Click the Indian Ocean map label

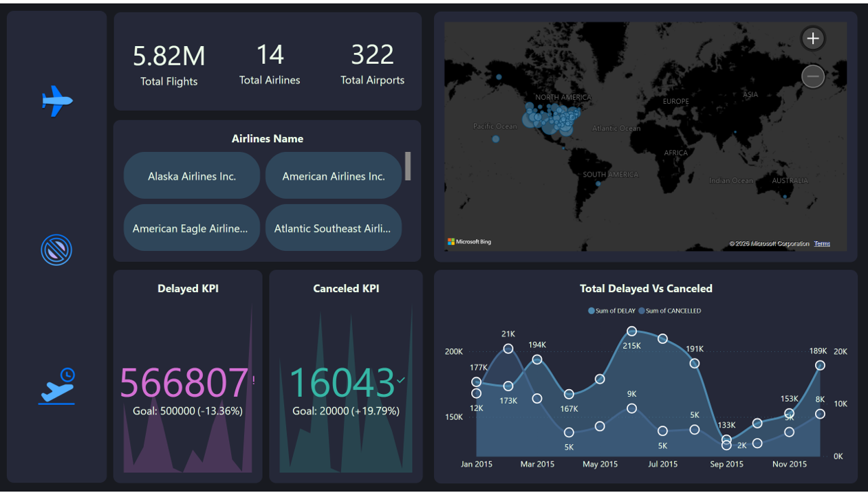pos(731,181)
